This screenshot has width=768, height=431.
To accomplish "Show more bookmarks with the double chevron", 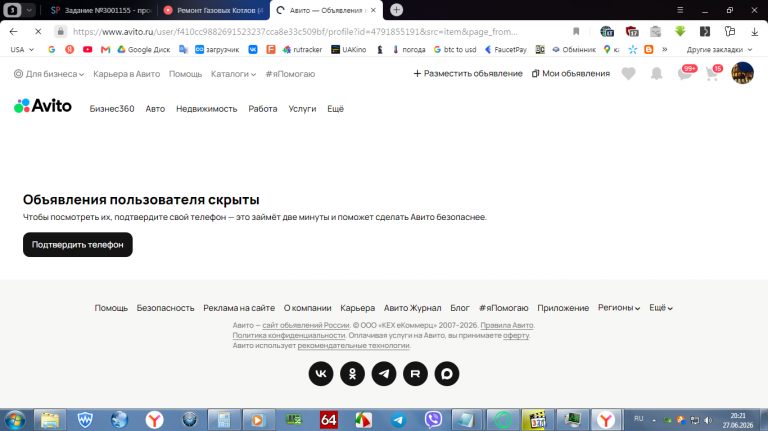I will (665, 49).
